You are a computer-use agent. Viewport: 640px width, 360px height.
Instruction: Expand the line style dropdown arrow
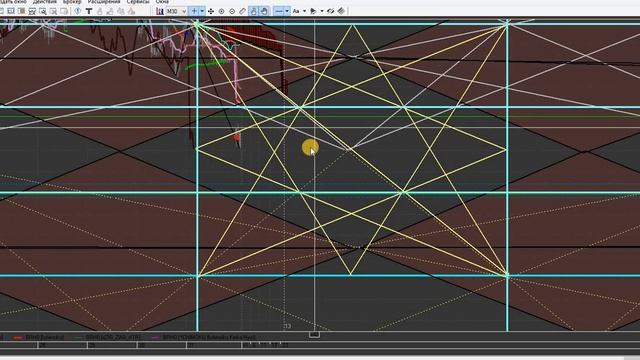pyautogui.click(x=287, y=11)
